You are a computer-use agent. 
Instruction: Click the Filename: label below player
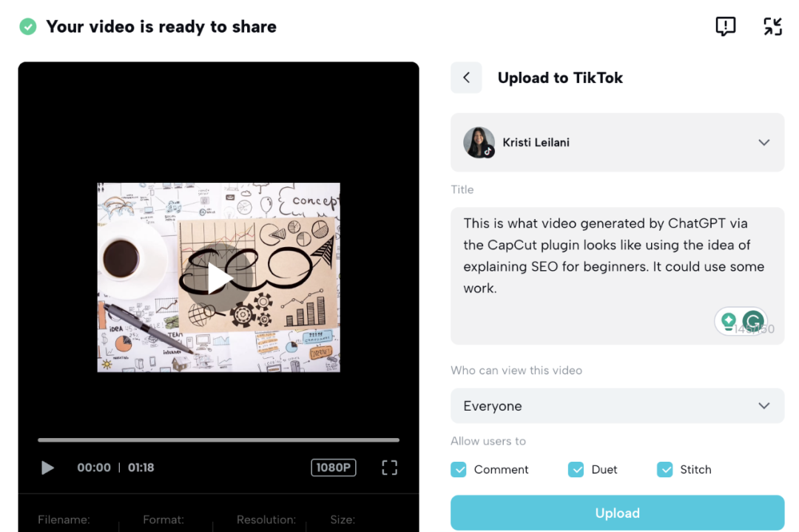point(64,519)
